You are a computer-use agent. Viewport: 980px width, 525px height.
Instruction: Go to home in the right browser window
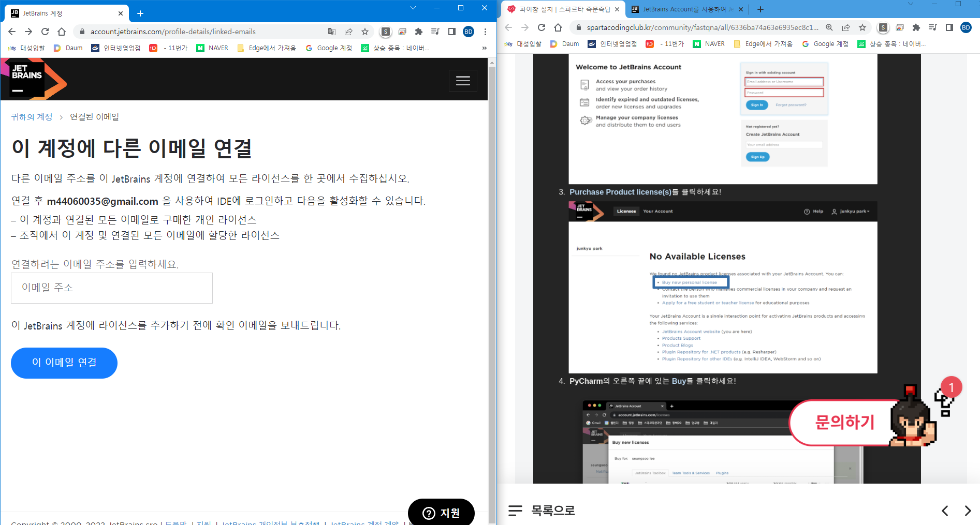tap(558, 27)
